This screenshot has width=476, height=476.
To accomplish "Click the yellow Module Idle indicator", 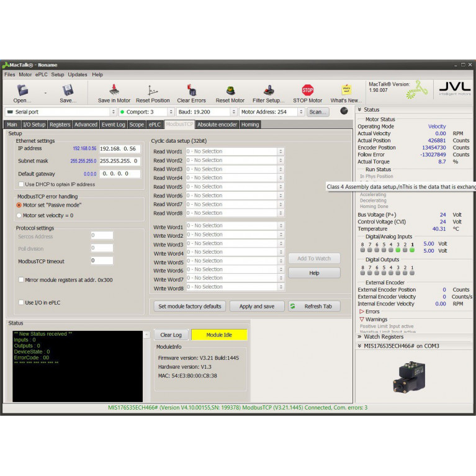I will click(219, 335).
